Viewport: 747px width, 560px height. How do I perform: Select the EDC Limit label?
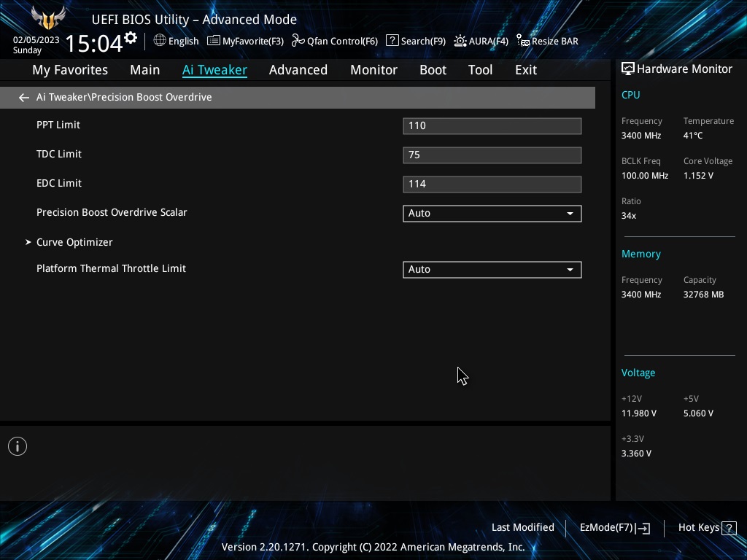click(59, 183)
